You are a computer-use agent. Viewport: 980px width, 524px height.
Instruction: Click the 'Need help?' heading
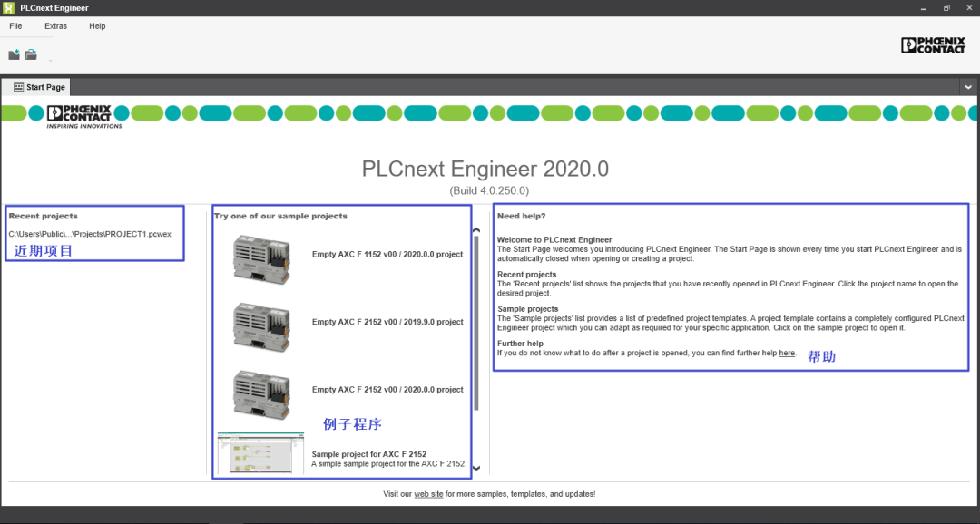(x=521, y=216)
